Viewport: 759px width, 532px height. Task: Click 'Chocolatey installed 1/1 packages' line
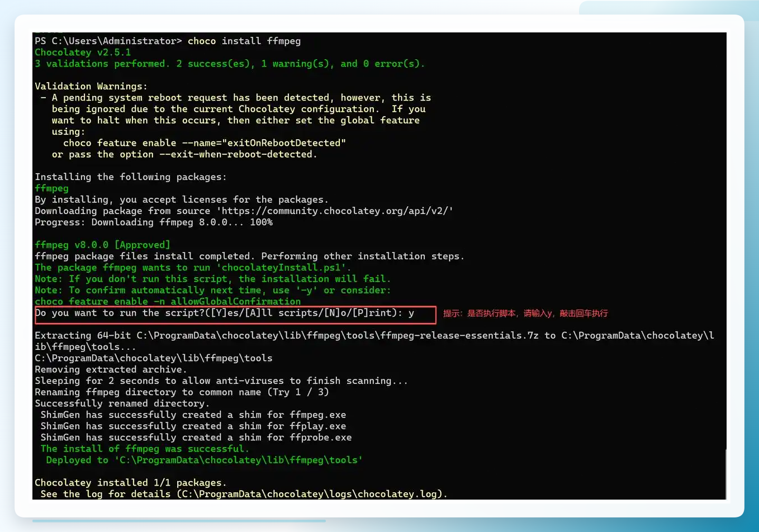point(131,482)
